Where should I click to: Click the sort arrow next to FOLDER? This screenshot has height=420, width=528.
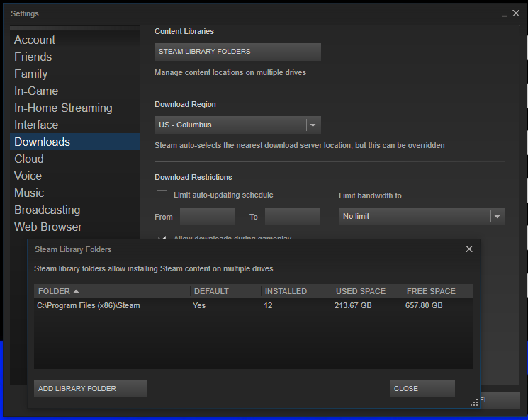click(76, 291)
